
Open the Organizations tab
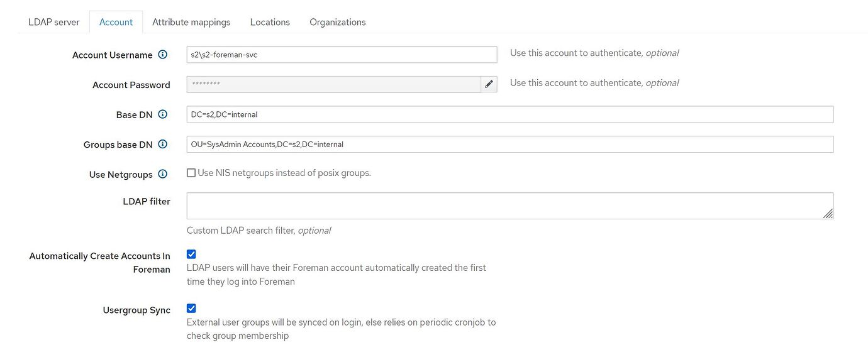coord(337,21)
